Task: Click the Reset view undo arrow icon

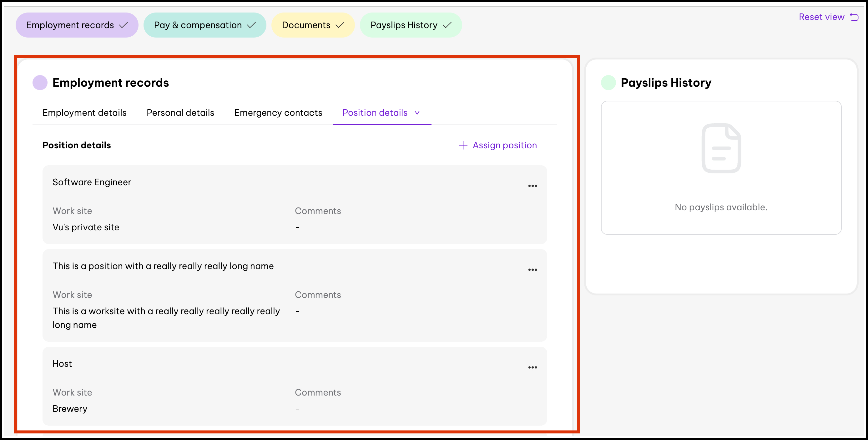Action: [855, 17]
